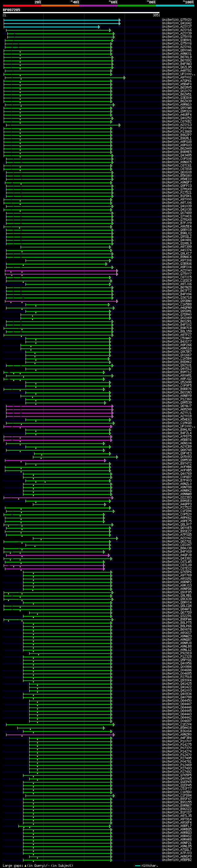Screen dimensions: 197x868
Task: Pick the UniRef100_P10708 entry
Action: pyautogui.click(x=177, y=128)
